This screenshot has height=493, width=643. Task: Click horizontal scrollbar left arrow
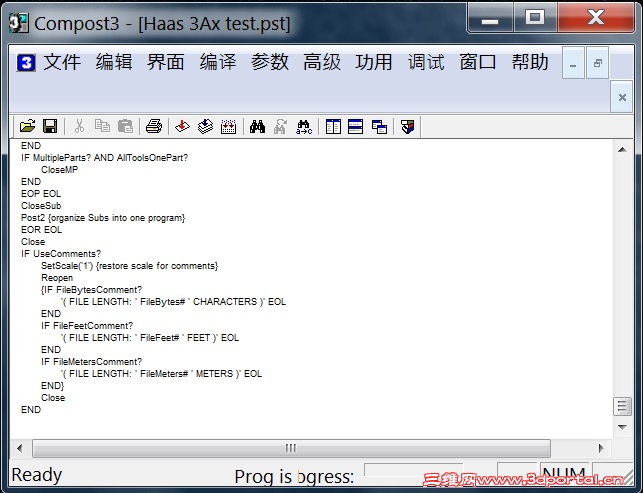tap(20, 448)
